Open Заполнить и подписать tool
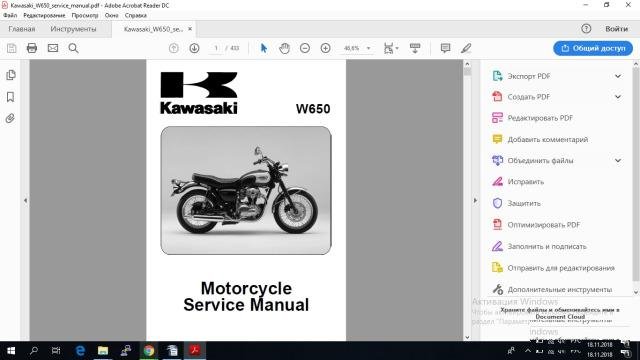The width and height of the screenshot is (640, 360). (x=539, y=247)
